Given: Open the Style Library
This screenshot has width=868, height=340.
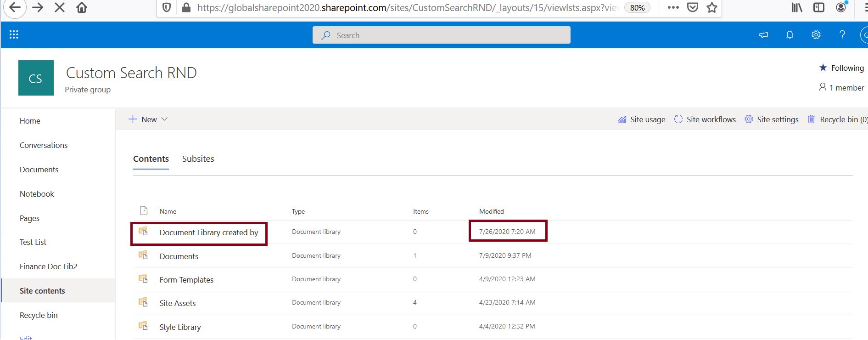Looking at the screenshot, I should coord(180,327).
